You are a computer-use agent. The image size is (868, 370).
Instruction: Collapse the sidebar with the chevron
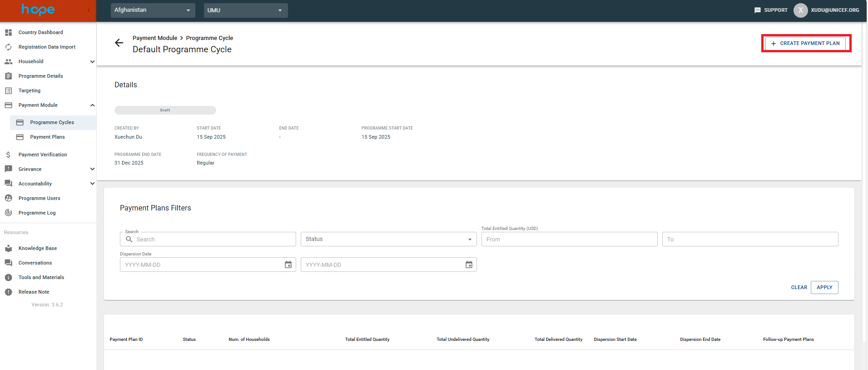coord(89,10)
